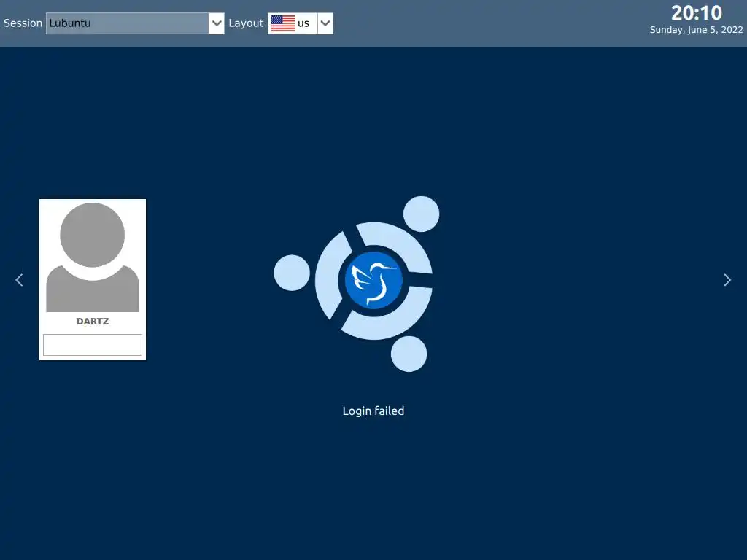
Task: Open the Session dropdown arrow
Action: click(x=216, y=23)
